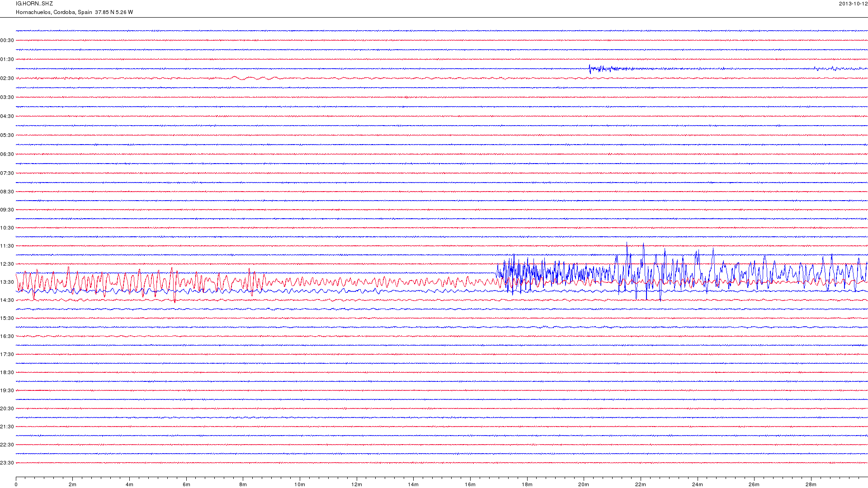
Task: Select the 06:30 time label
Action: click(x=7, y=154)
